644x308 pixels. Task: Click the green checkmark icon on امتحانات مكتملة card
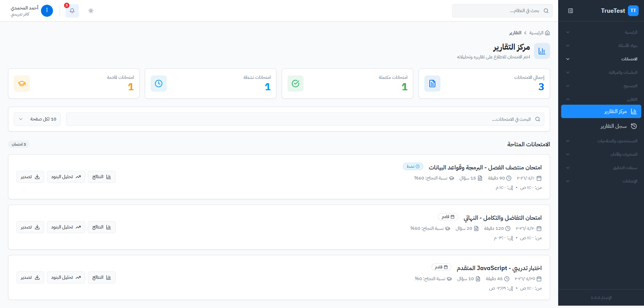296,84
